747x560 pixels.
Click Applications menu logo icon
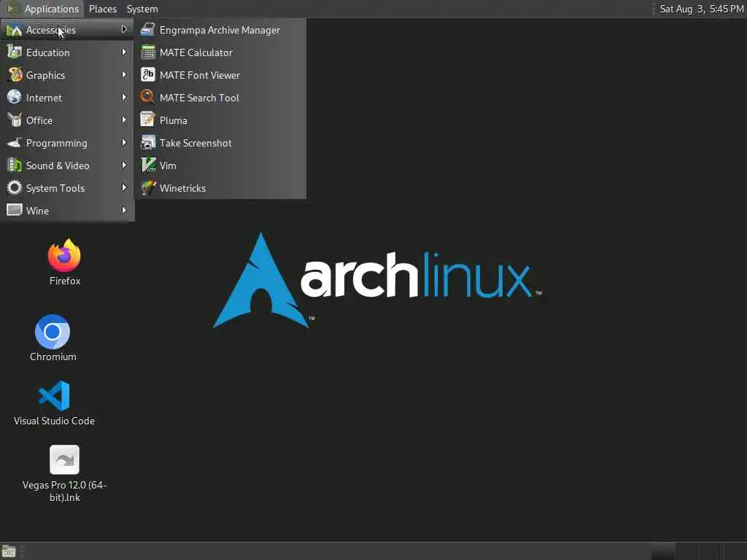[13, 9]
